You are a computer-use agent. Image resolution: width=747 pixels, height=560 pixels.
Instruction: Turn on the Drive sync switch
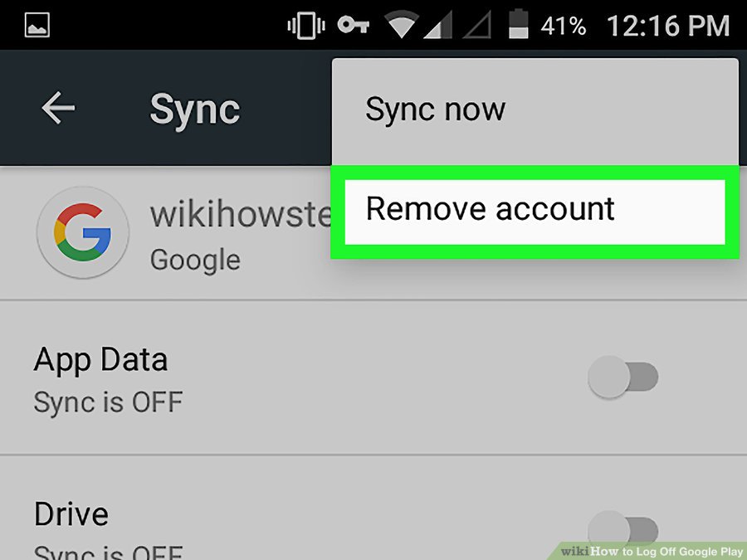(x=623, y=530)
